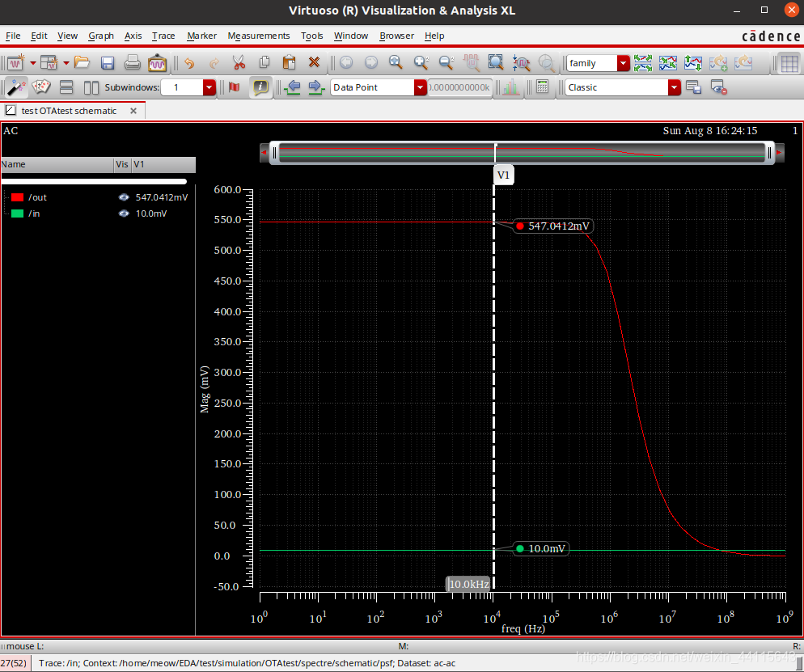Click the green /in color swatch
This screenshot has height=672, width=804.
point(18,213)
